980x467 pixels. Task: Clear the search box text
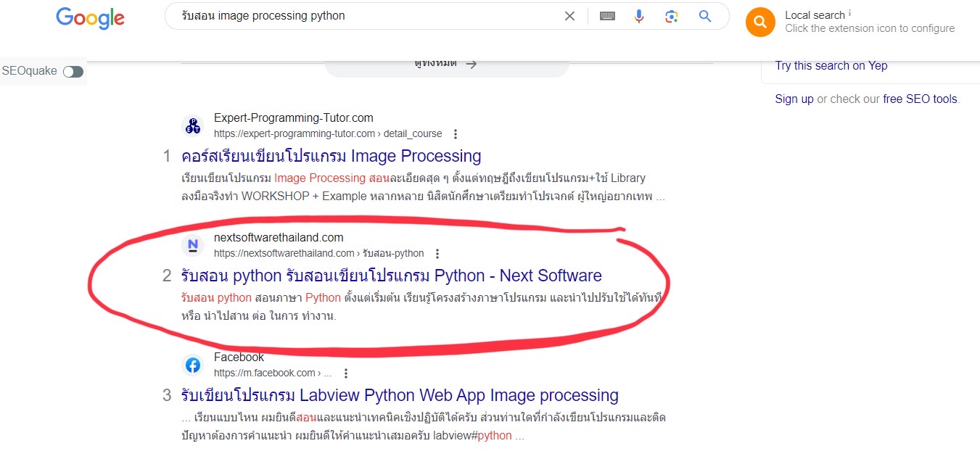pyautogui.click(x=569, y=16)
